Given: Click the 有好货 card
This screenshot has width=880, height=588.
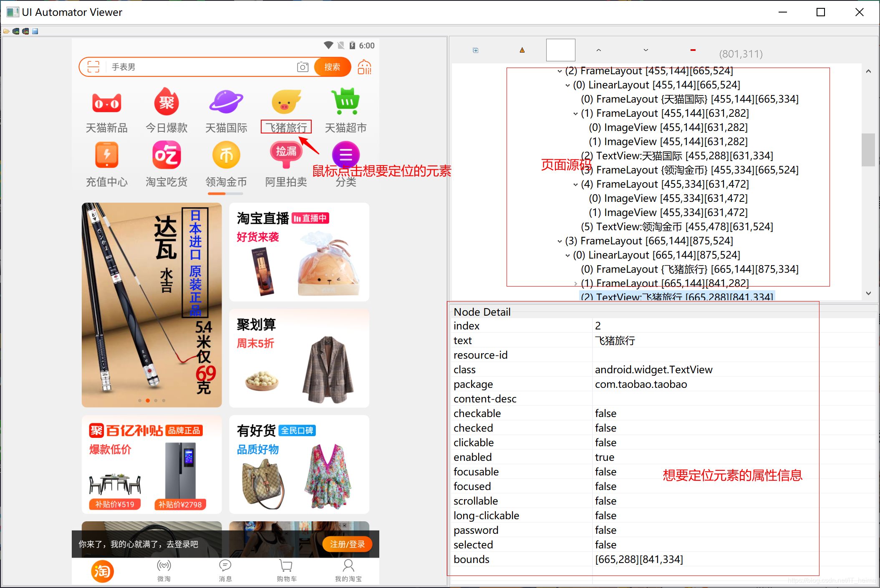Looking at the screenshot, I should pos(299,464).
